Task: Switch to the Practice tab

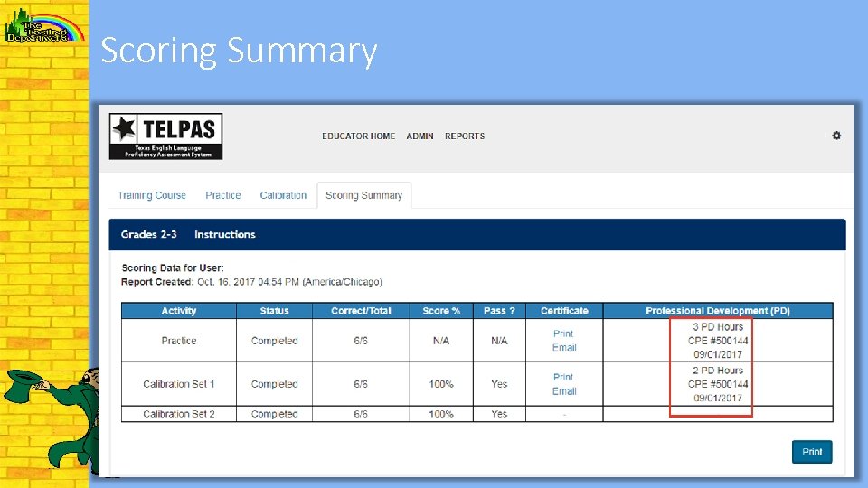Action: point(223,195)
